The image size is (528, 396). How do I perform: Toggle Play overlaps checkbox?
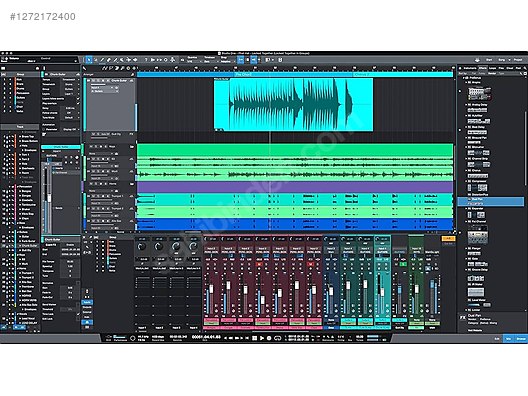[x=78, y=104]
